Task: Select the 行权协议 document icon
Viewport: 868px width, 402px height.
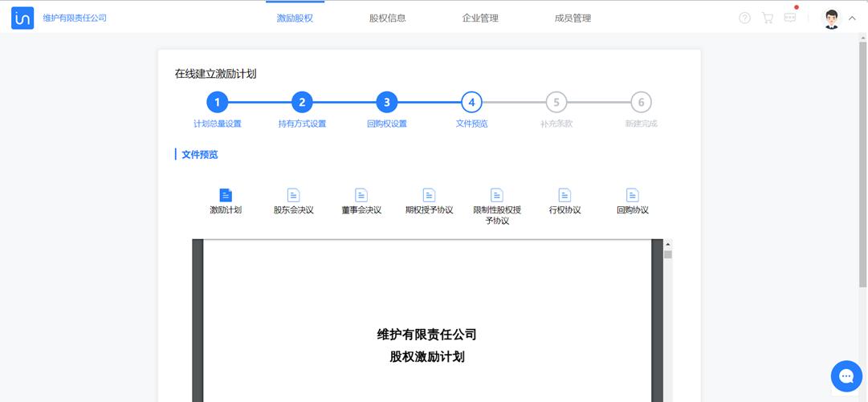Action: (564, 195)
